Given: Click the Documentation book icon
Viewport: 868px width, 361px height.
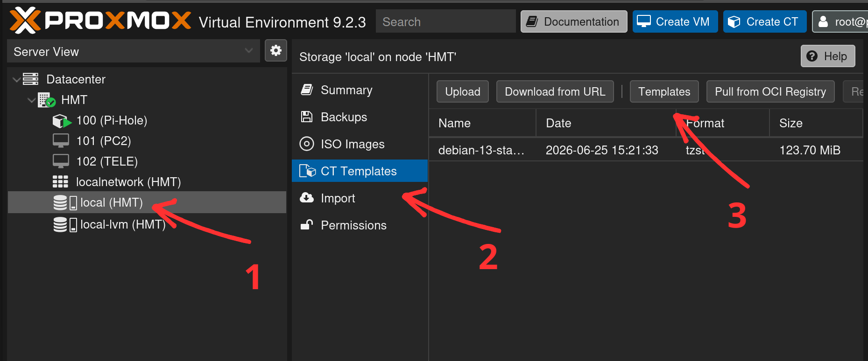Looking at the screenshot, I should tap(532, 21).
